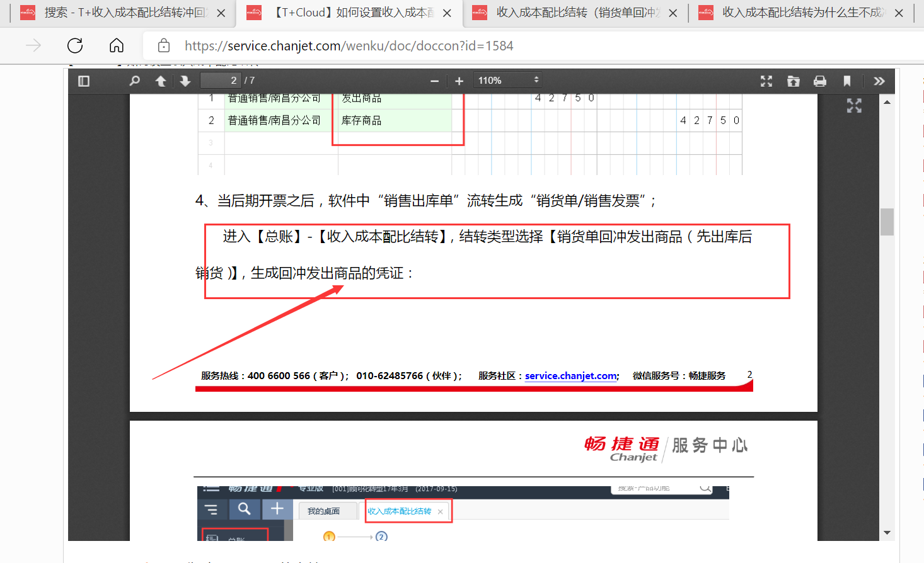Click hamburger menu icon in embedded screenshot
This screenshot has width=924, height=563.
pyautogui.click(x=211, y=509)
